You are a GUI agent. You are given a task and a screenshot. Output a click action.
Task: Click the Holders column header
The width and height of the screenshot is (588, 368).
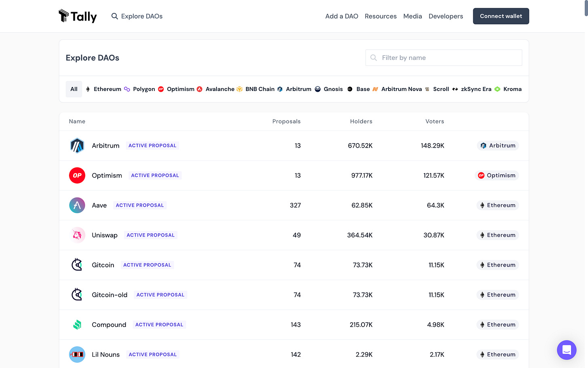(x=361, y=121)
